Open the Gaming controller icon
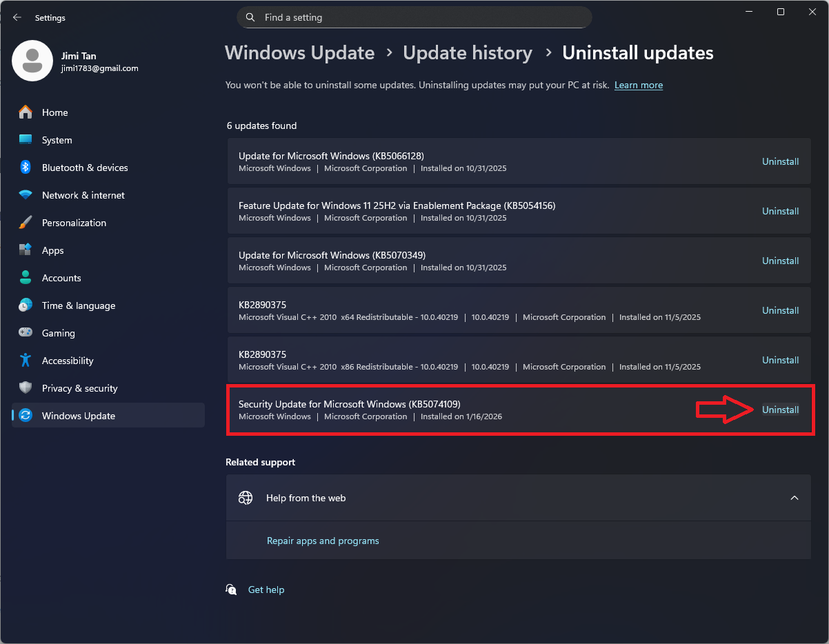The image size is (829, 644). point(26,333)
